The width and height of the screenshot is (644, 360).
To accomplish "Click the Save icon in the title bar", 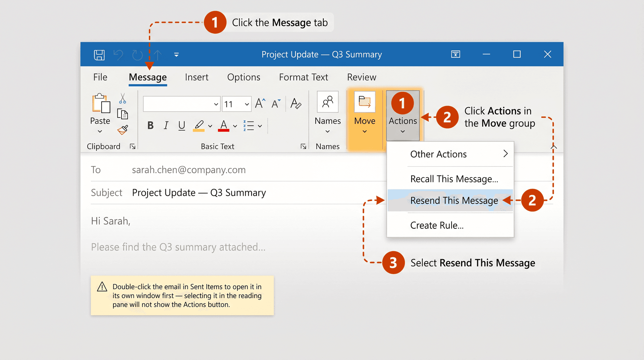I will [x=99, y=54].
